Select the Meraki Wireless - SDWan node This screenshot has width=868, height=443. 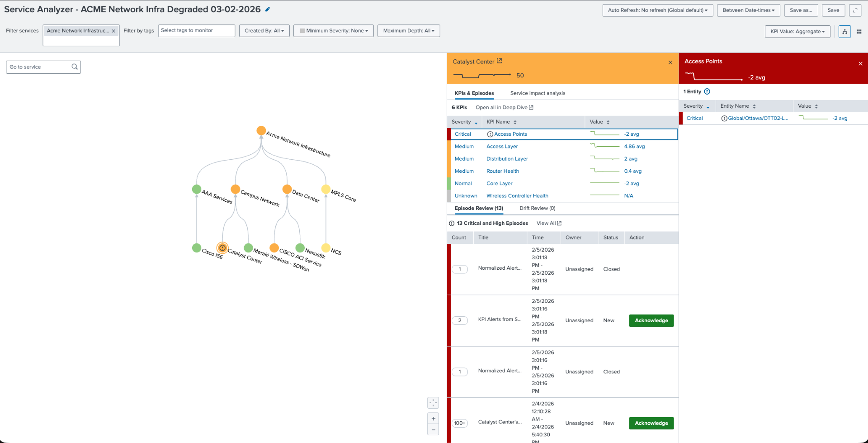tap(248, 248)
